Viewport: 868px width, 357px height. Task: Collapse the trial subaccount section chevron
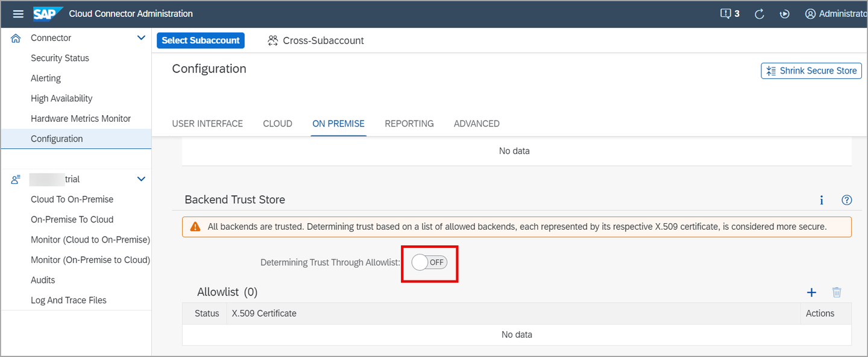tap(141, 179)
